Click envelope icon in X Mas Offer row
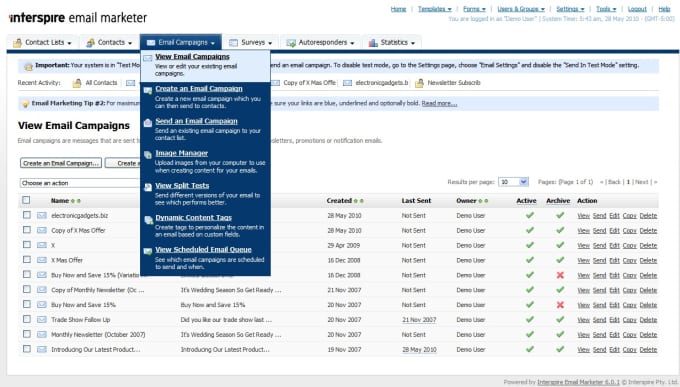This screenshot has width=680, height=387. click(42, 260)
